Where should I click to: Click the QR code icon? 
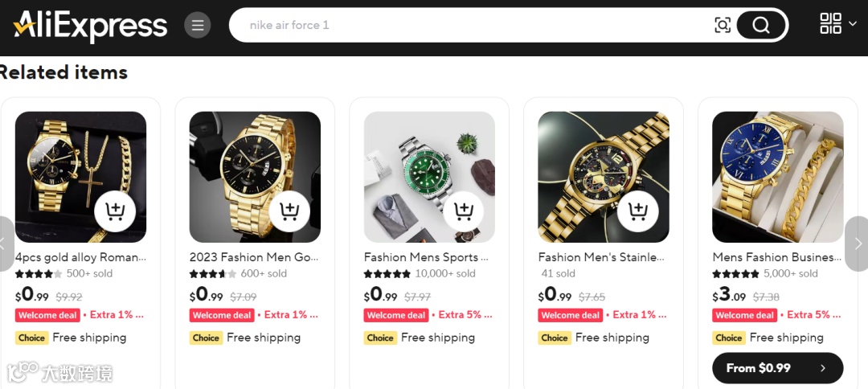[x=830, y=24]
